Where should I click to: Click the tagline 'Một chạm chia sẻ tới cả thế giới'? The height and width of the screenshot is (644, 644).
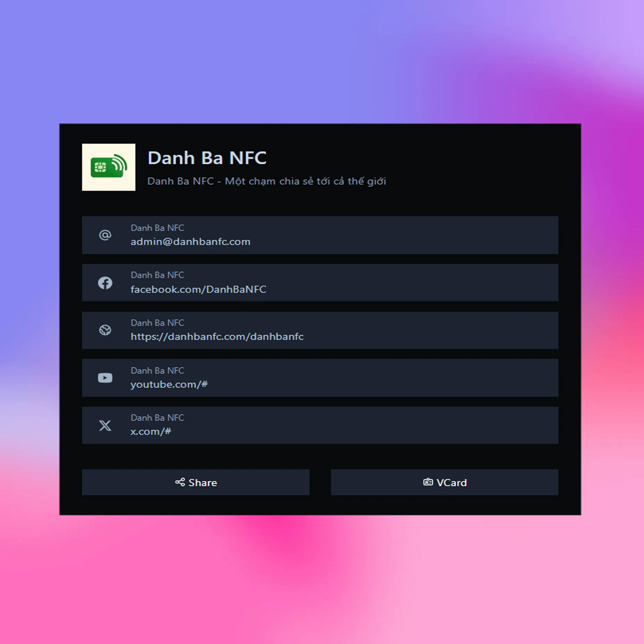pyautogui.click(x=305, y=181)
